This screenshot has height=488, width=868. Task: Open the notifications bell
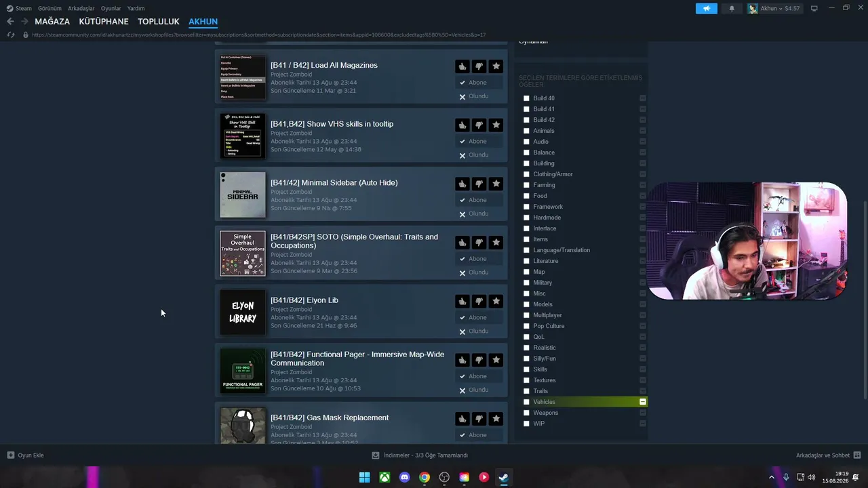click(x=732, y=8)
